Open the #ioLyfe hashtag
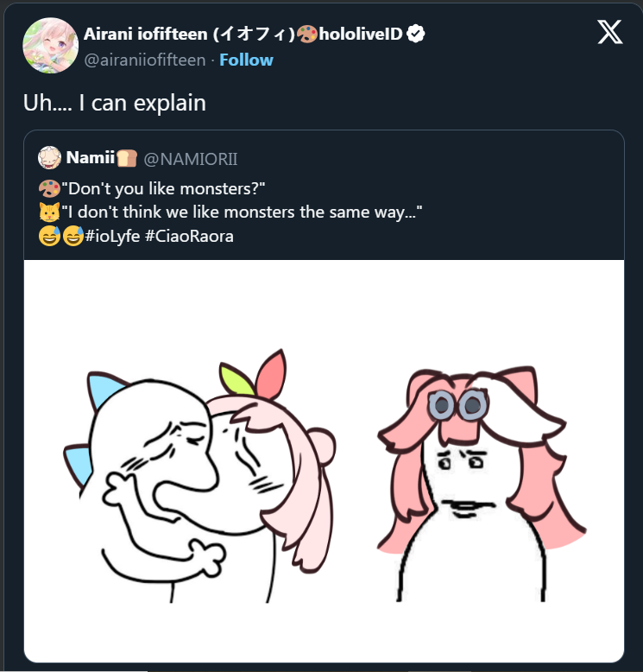This screenshot has width=643, height=672. (113, 236)
